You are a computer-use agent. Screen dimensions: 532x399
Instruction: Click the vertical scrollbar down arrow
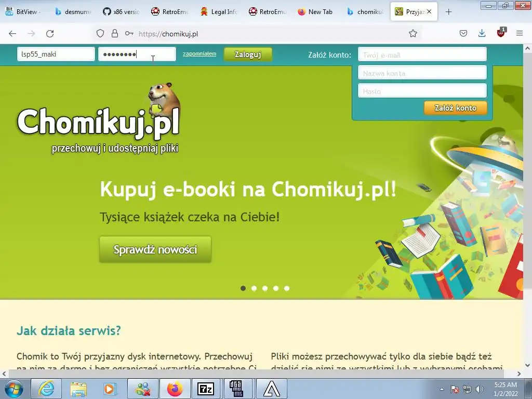528,365
